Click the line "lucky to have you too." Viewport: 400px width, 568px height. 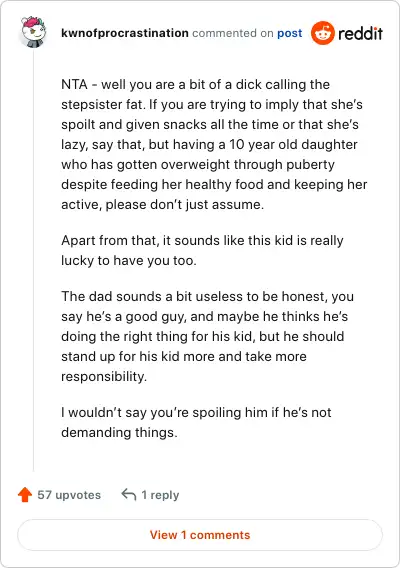pyautogui.click(x=129, y=260)
